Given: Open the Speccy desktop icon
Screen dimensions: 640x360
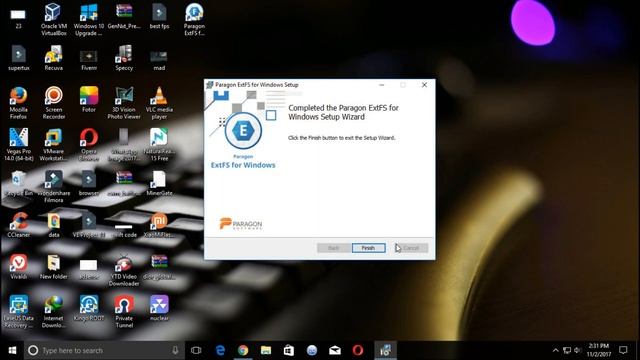Looking at the screenshot, I should (x=124, y=58).
